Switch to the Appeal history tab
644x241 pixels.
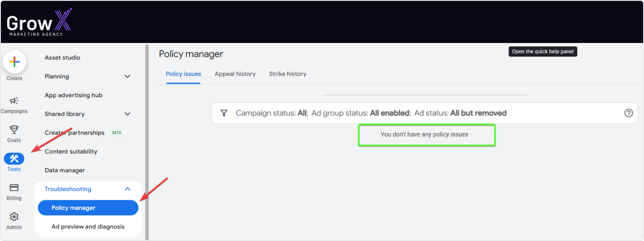coord(235,74)
